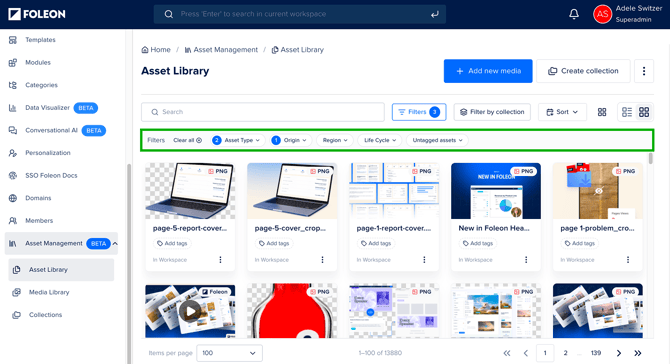670x364 pixels.
Task: Open Personalization in the sidebar
Action: [47, 153]
